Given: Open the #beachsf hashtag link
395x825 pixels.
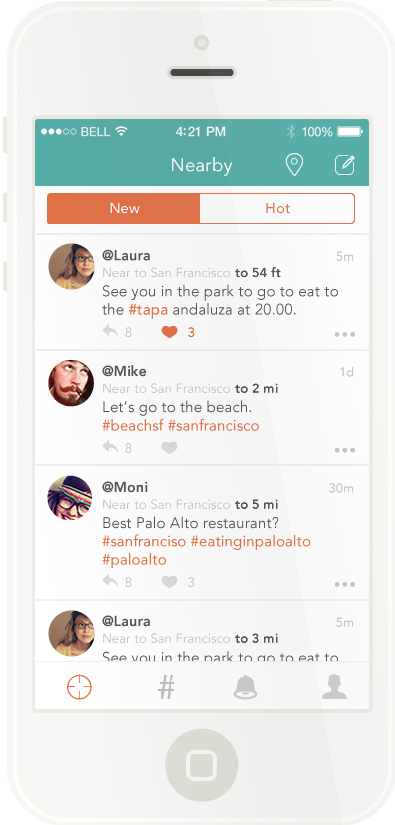Looking at the screenshot, I should 133,425.
